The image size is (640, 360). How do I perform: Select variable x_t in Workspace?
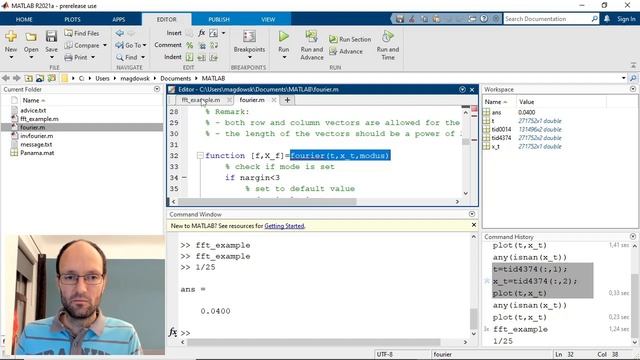tap(496, 147)
